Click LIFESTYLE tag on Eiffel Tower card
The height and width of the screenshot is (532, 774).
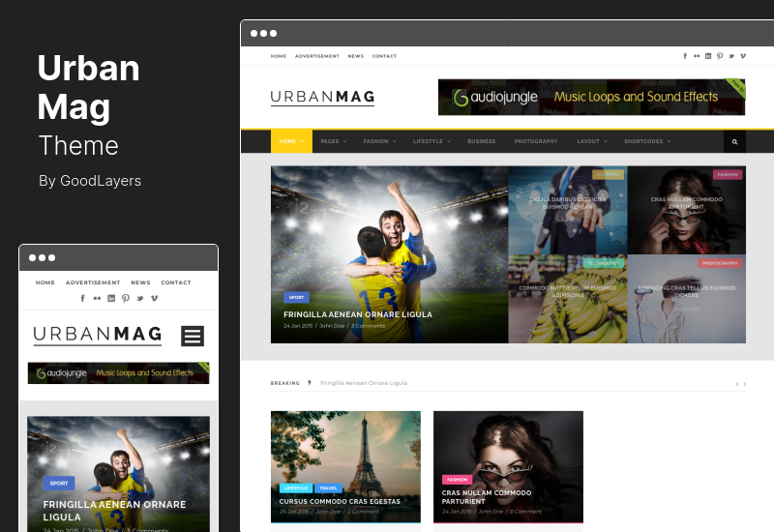296,488
